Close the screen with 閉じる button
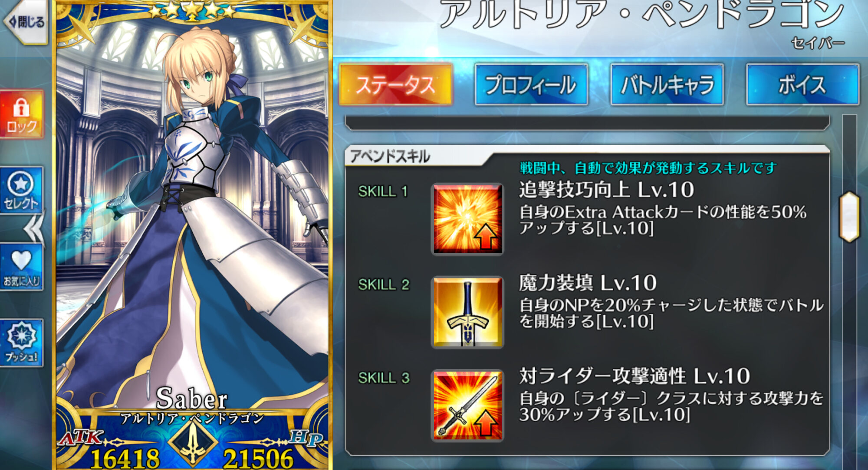The image size is (868, 470). click(x=26, y=22)
